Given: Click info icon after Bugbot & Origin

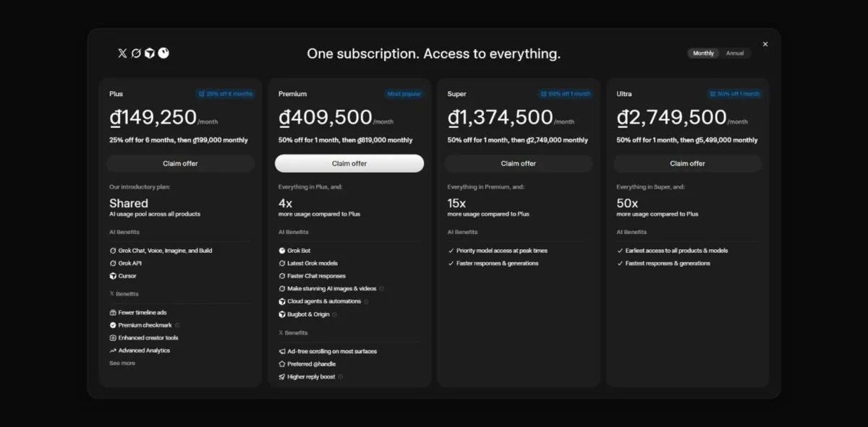Looking at the screenshot, I should pos(334,314).
